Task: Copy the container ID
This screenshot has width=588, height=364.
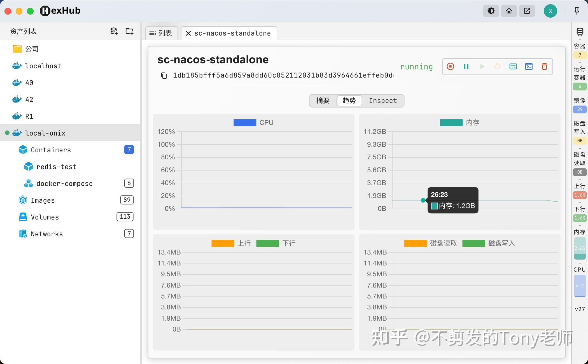Action: coord(164,75)
